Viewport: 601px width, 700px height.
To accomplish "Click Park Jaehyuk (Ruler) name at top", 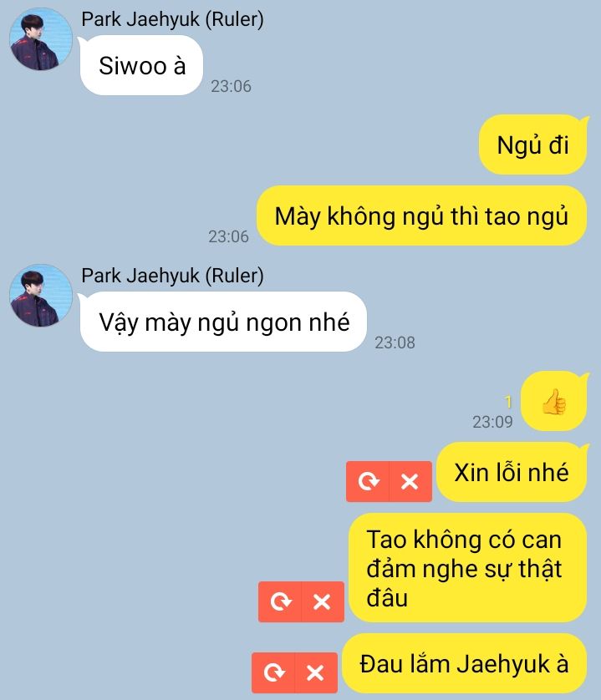I will point(172,19).
